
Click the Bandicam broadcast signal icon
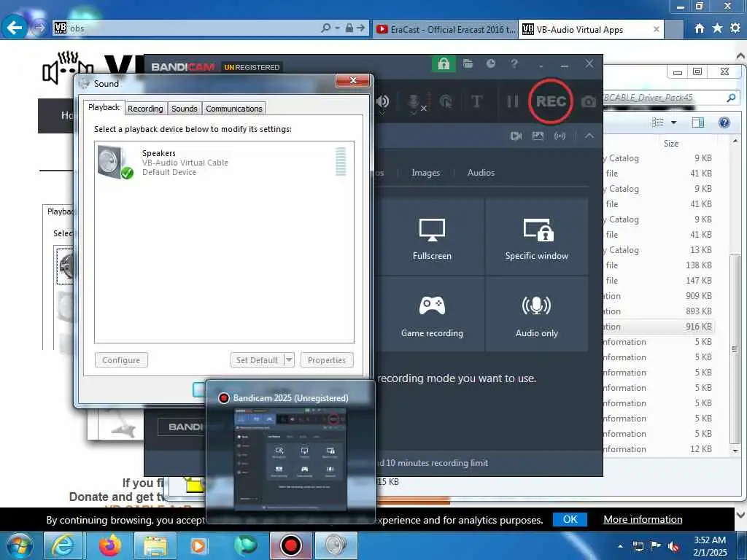(560, 136)
